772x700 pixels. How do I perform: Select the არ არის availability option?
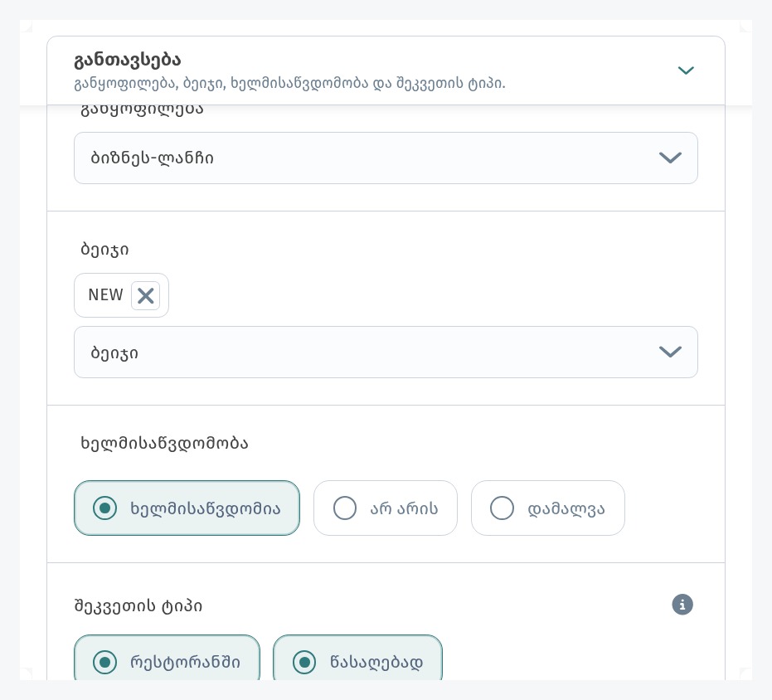click(386, 508)
